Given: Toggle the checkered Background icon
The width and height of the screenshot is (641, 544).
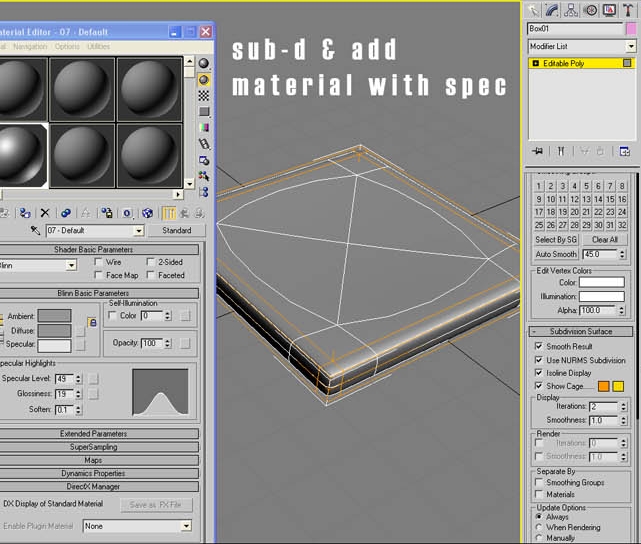Looking at the screenshot, I should (204, 96).
